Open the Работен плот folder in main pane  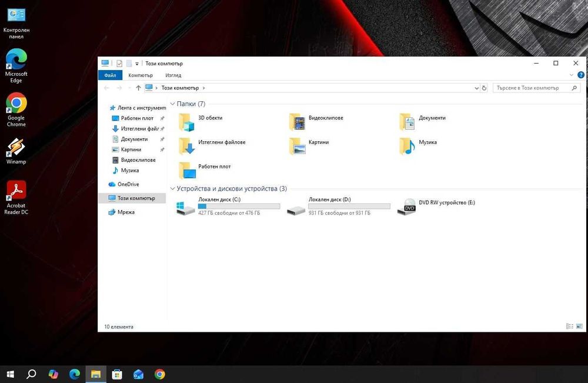pyautogui.click(x=205, y=171)
